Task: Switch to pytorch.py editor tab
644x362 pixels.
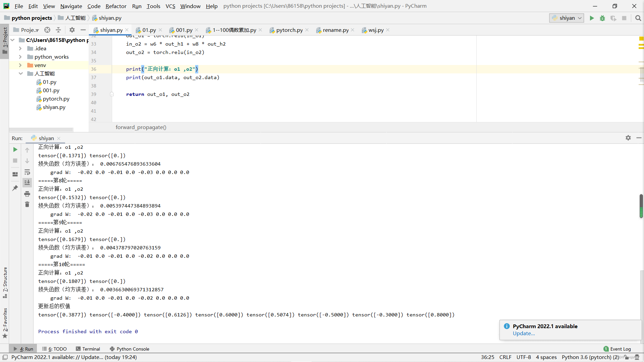Action: tap(289, 30)
